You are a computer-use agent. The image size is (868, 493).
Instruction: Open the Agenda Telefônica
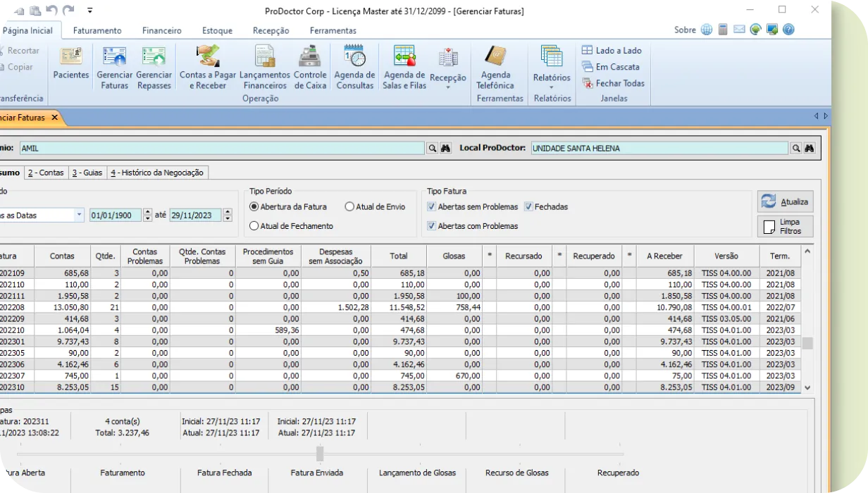point(497,67)
